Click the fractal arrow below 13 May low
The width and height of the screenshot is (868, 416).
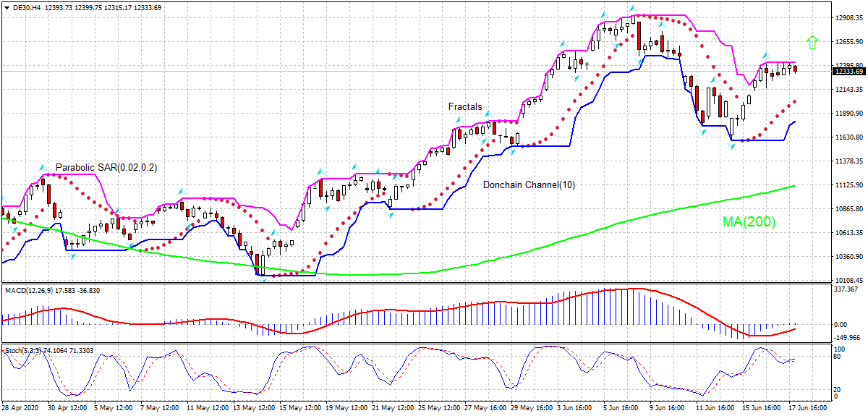264,280
